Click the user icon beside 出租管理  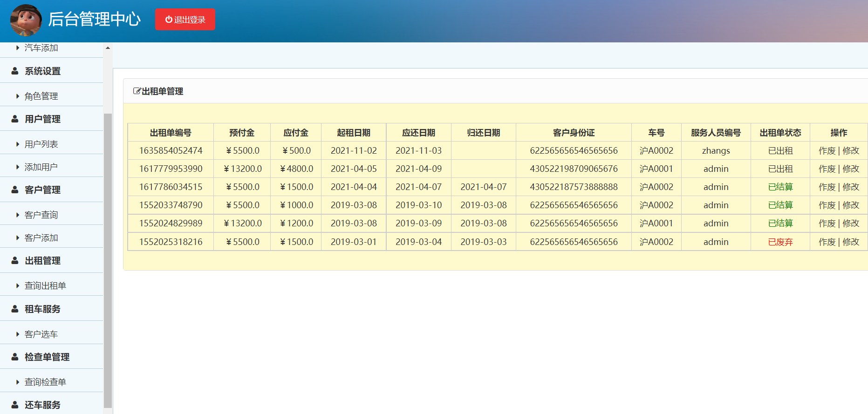(15, 260)
